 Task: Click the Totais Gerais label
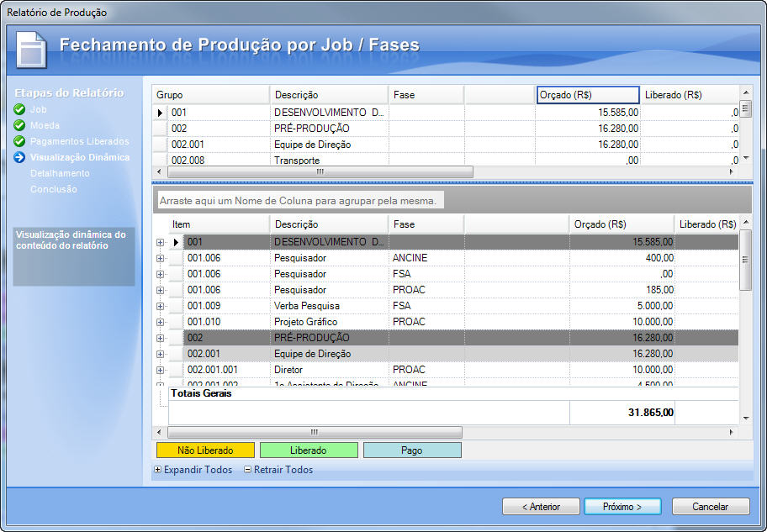tap(202, 393)
